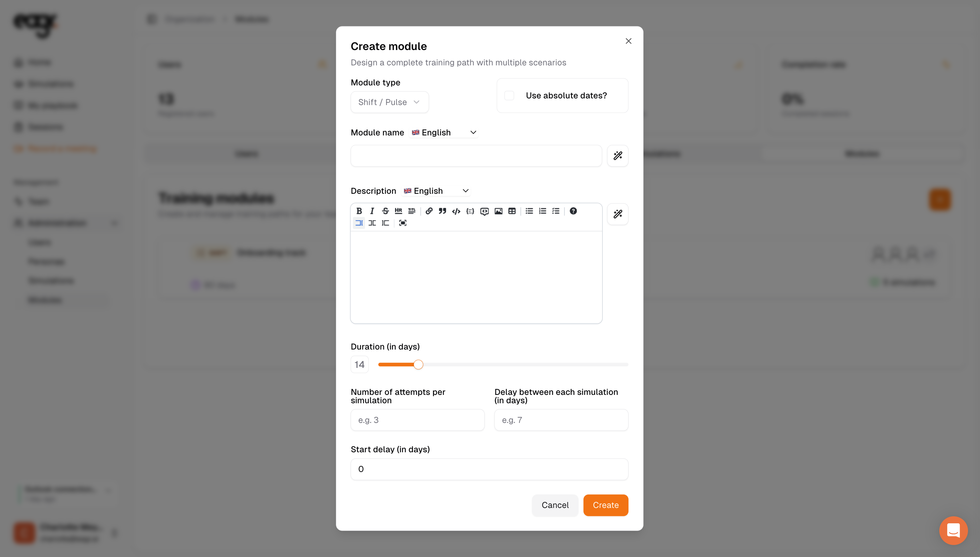Open the Description language dropdown
The height and width of the screenshot is (557, 980).
pos(436,191)
